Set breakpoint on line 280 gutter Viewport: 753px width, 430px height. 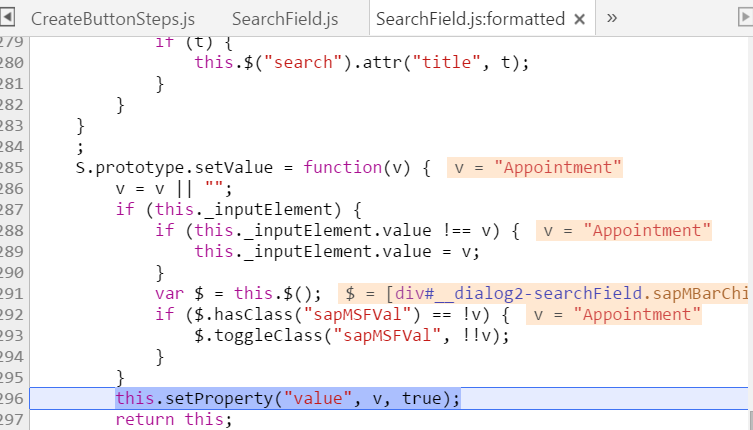[x=12, y=62]
